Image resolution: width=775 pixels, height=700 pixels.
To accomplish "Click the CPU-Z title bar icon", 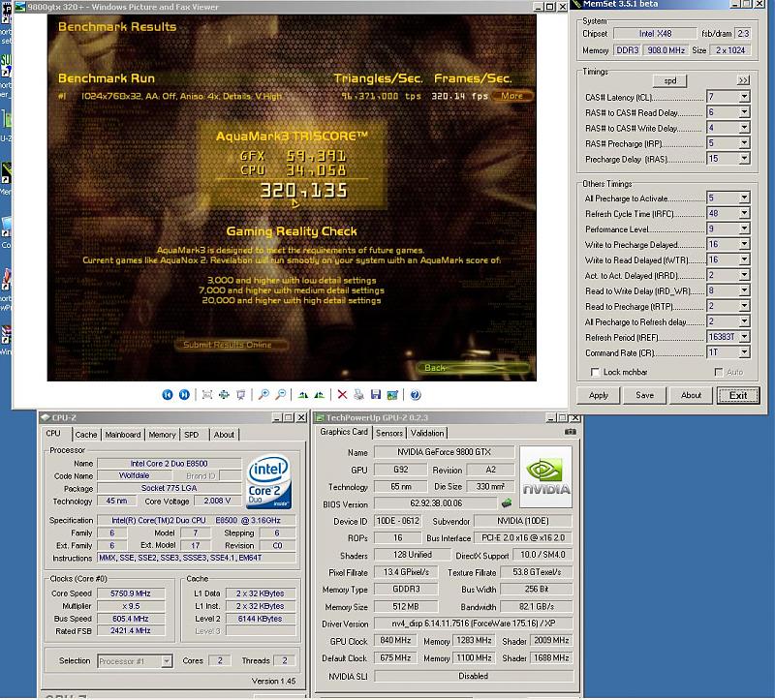I will click(46, 417).
